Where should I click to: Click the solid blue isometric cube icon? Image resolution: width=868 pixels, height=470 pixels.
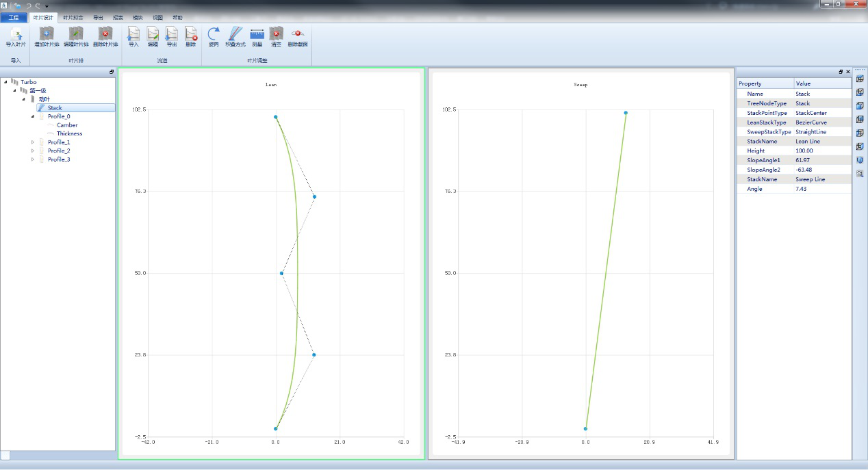(860, 160)
